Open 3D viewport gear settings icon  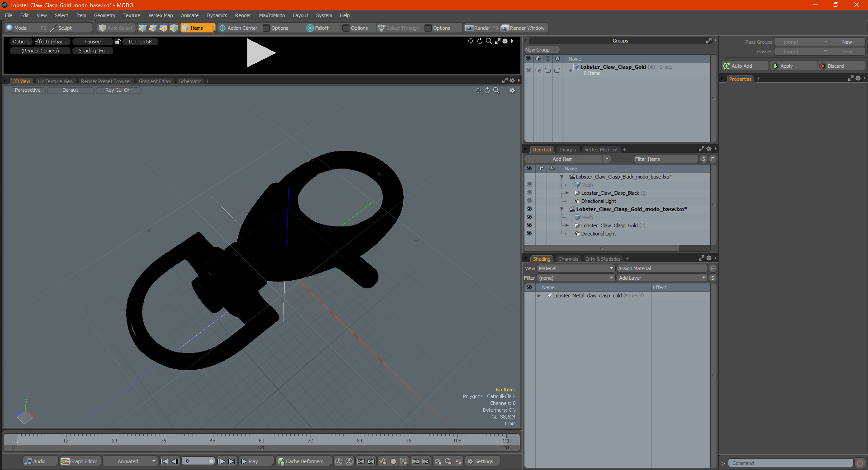point(512,90)
